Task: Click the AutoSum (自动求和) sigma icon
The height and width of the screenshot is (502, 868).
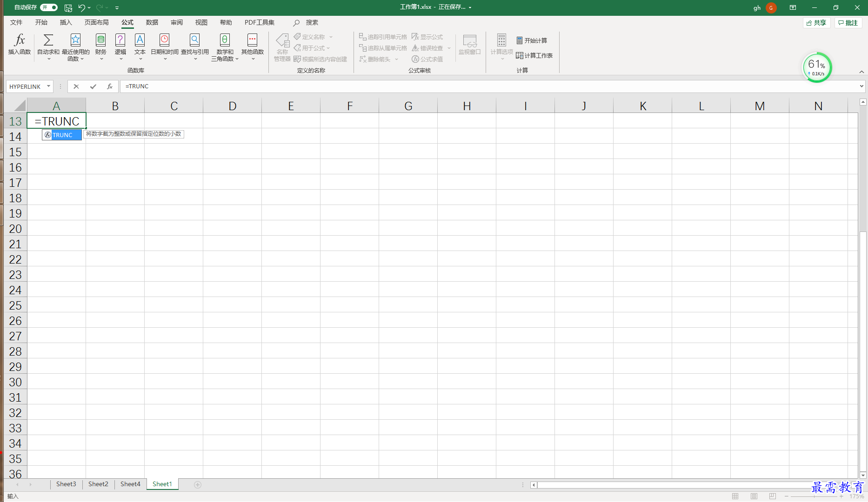Action: click(48, 40)
